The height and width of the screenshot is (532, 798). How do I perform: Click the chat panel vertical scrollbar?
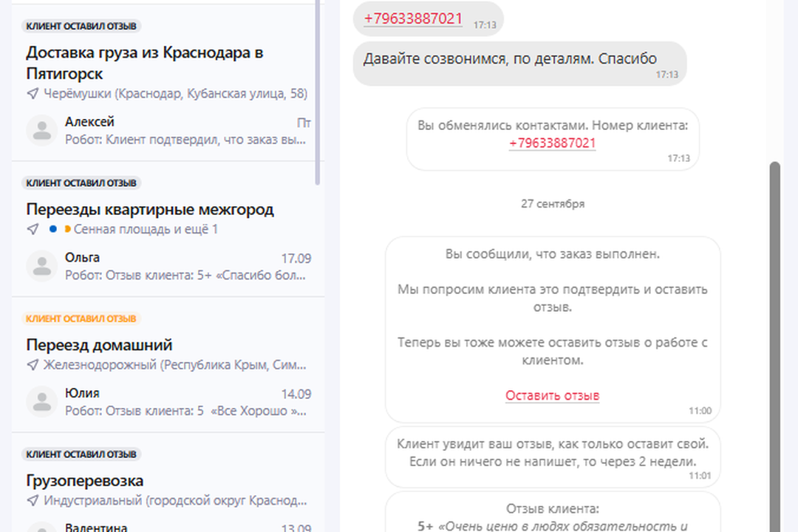pos(774,332)
